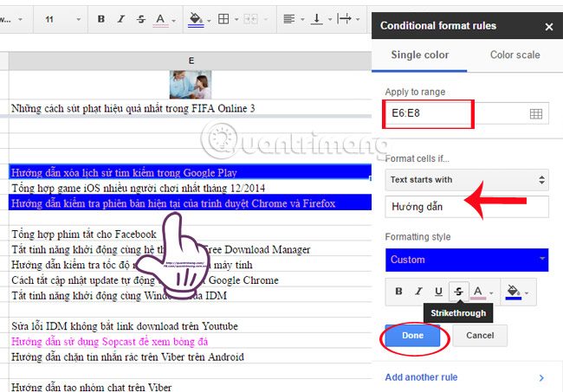563x392 pixels.
Task: Click the picture thumbnail in column E
Action: [191, 85]
